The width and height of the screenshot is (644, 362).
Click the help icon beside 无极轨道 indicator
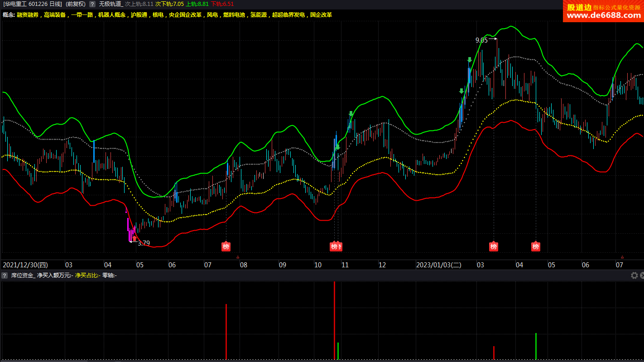click(x=92, y=4)
